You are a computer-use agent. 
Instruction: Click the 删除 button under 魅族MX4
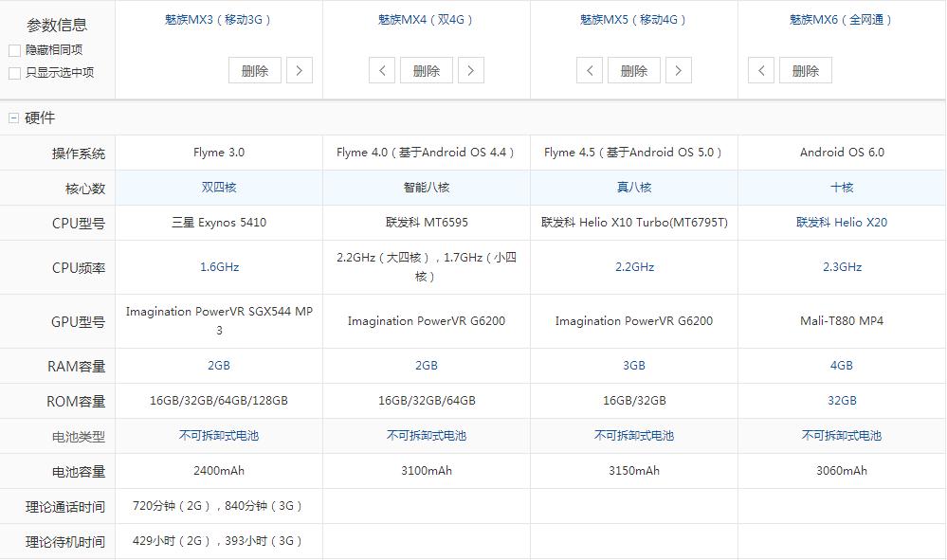(426, 70)
